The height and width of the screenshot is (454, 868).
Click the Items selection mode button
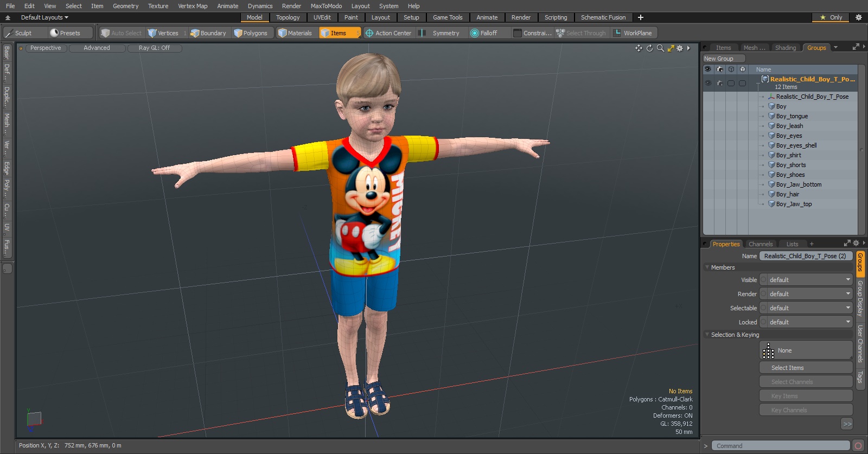[340, 33]
